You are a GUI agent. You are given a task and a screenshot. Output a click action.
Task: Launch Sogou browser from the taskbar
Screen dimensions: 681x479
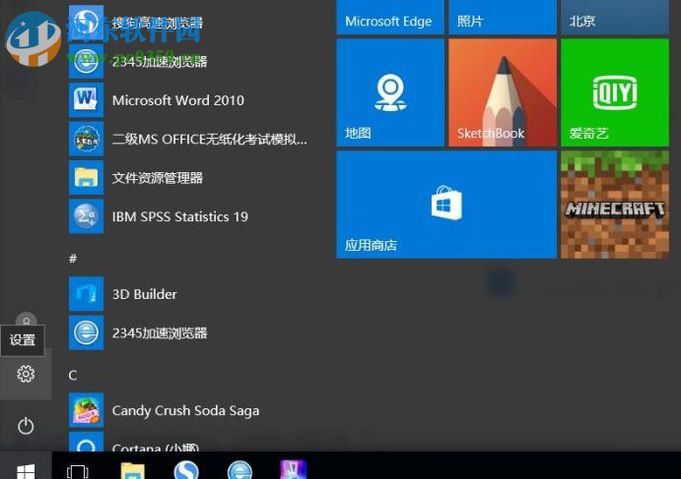tap(186, 470)
